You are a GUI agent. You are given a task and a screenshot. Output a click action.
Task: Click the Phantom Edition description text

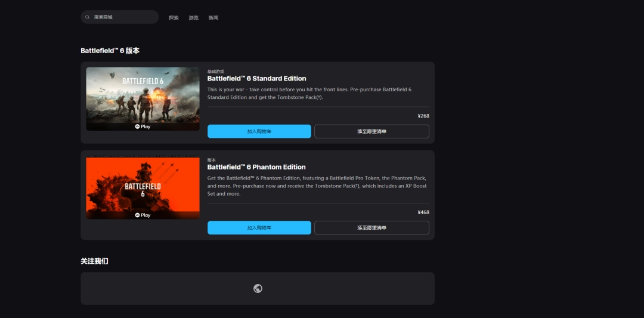(316, 186)
